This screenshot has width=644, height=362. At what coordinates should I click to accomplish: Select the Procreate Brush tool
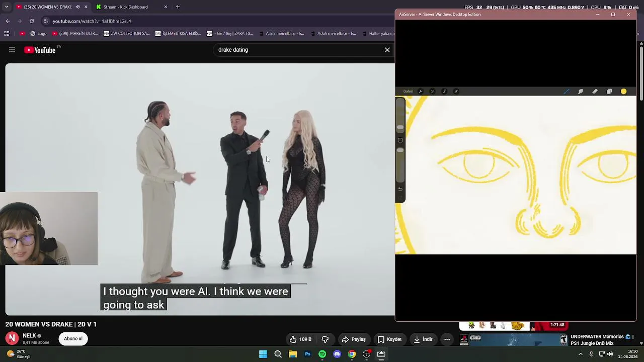pos(566,92)
